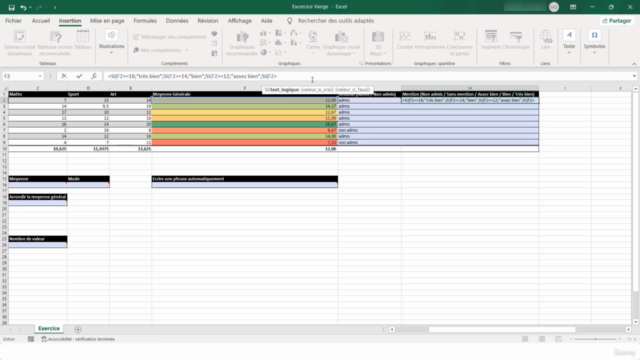Click the Accessibilité status indicator

pos(78,339)
